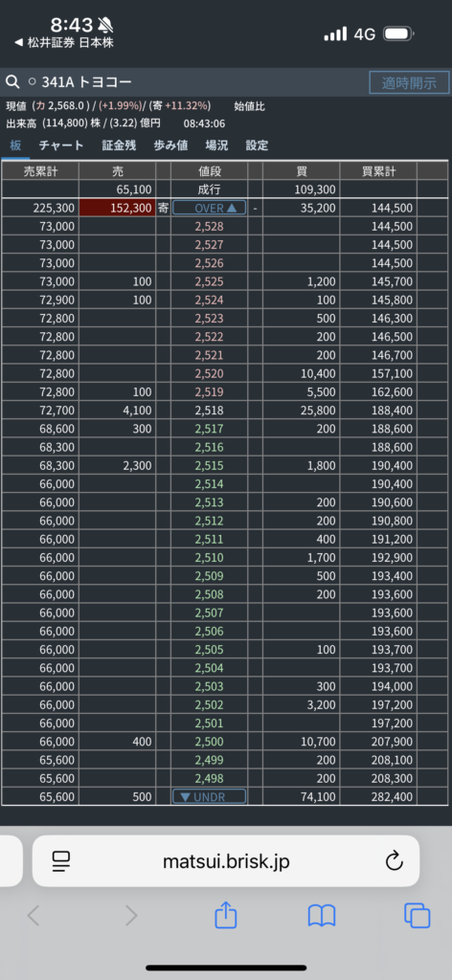452x980 pixels.
Task: Tap the Safari forward arrow
Action: (x=130, y=916)
